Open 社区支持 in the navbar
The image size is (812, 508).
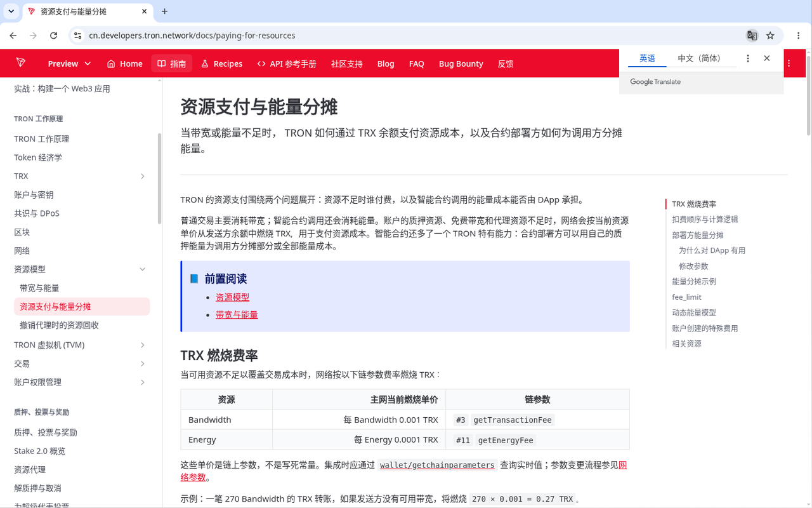click(x=347, y=63)
